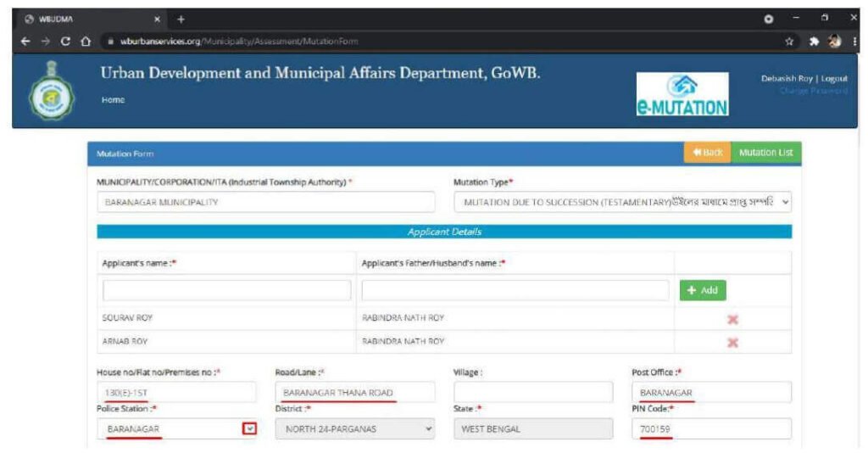The width and height of the screenshot is (868, 453).
Task: Click the browser address bar URL
Action: [x=239, y=41]
